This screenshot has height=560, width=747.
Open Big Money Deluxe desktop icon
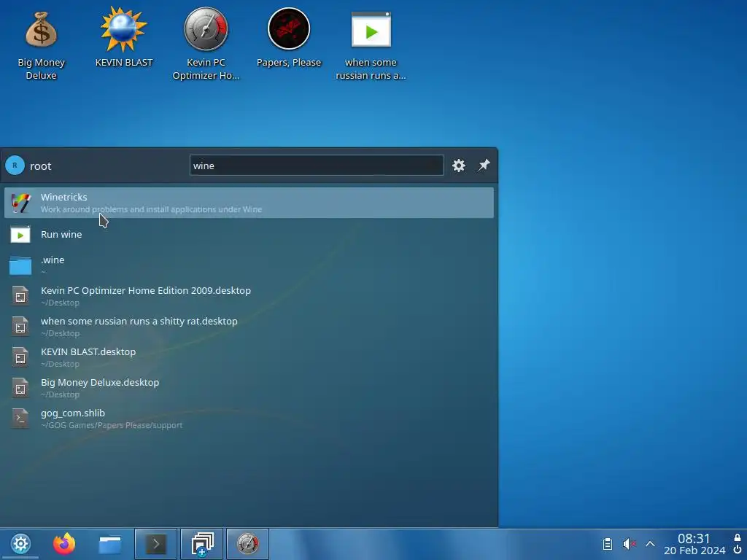[x=41, y=45]
